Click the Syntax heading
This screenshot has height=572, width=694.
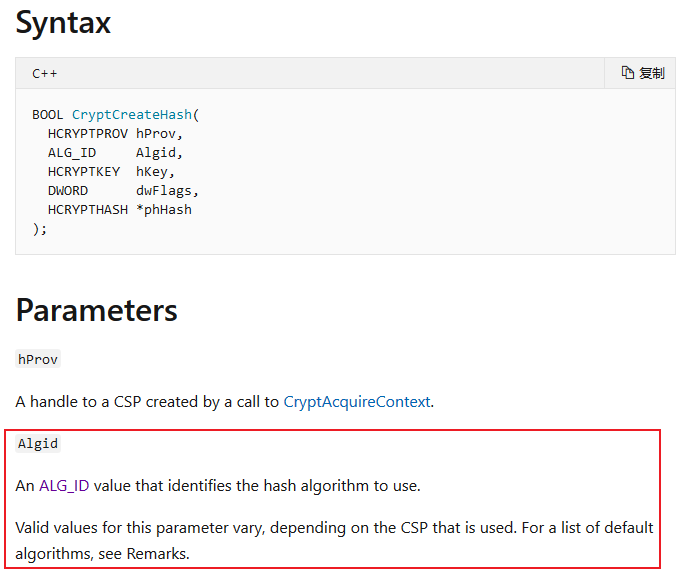point(63,23)
